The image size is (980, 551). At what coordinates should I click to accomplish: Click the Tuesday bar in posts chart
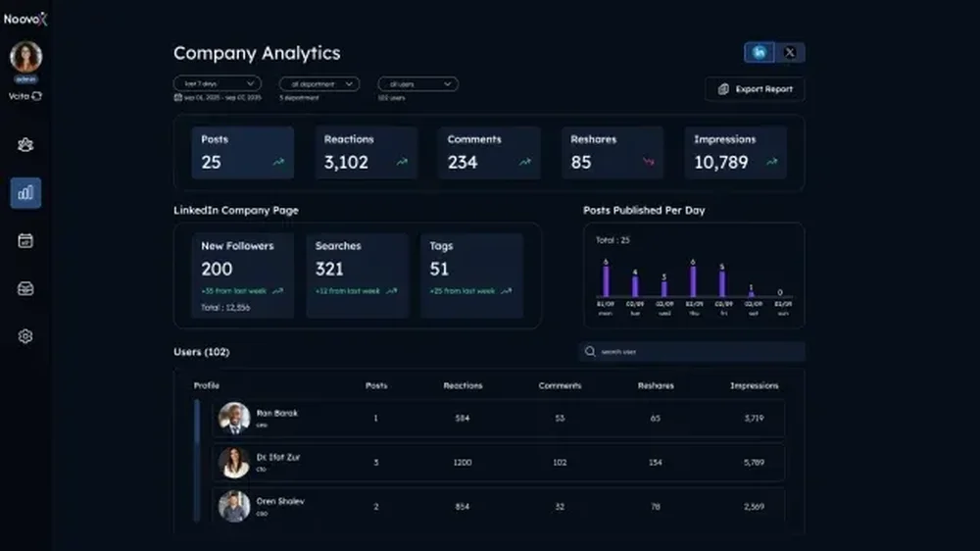click(635, 286)
